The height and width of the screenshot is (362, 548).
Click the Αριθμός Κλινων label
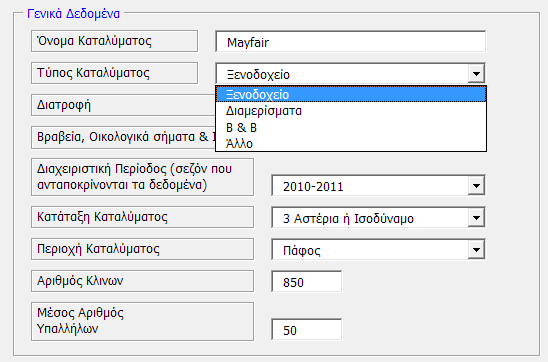142,281
